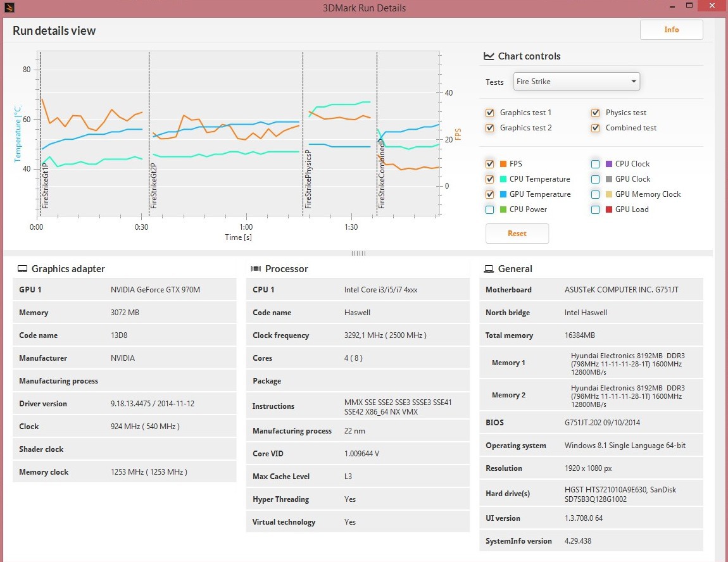Click the Core VID 1.009644 V value
This screenshot has width=728, height=562.
[361, 453]
